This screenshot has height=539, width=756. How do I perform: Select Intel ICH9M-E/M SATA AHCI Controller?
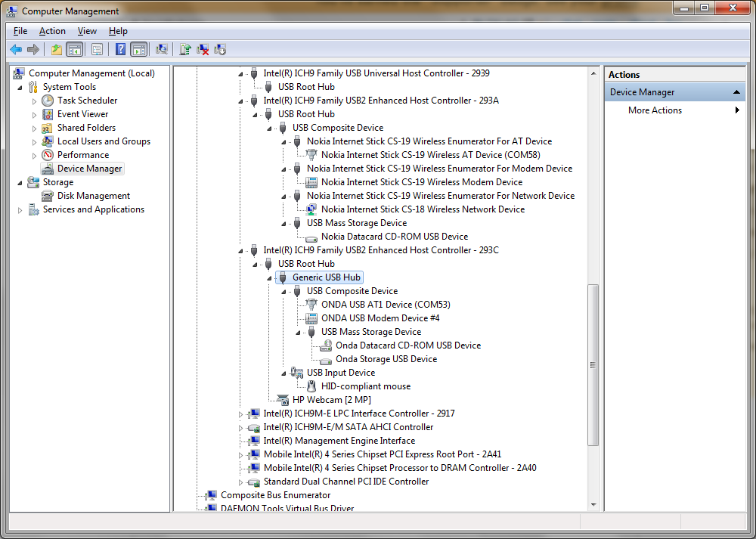coord(348,427)
